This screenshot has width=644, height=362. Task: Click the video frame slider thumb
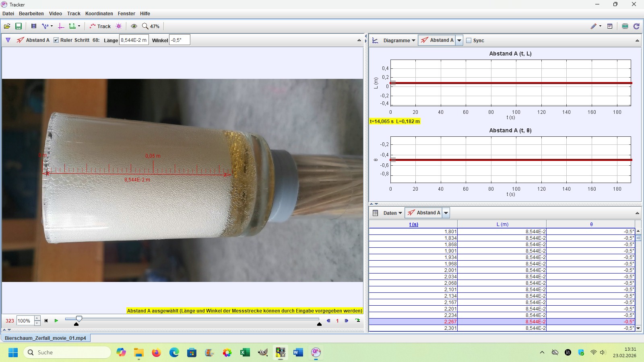(x=79, y=319)
